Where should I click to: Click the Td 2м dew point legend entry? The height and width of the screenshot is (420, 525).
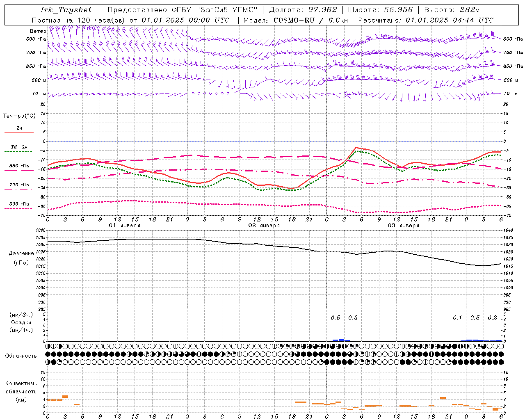(19, 147)
